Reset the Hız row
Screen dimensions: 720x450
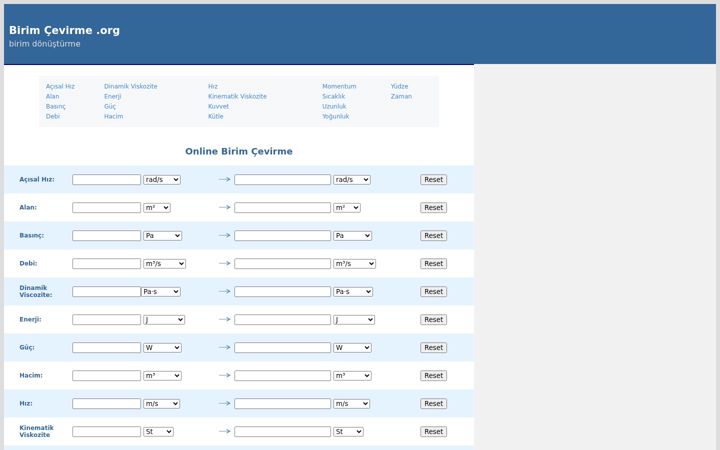(x=433, y=404)
